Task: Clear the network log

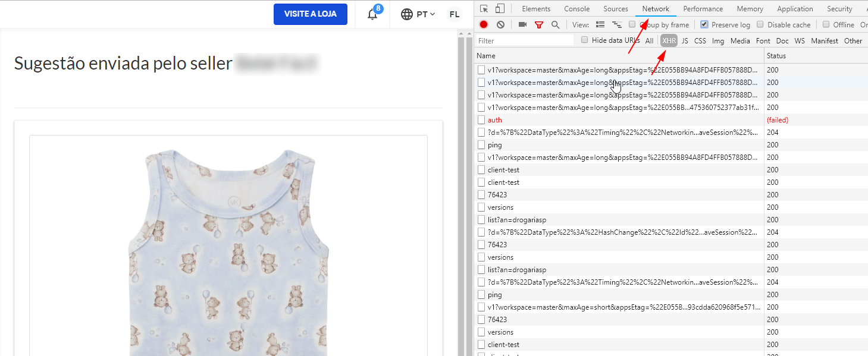Action: coord(500,25)
